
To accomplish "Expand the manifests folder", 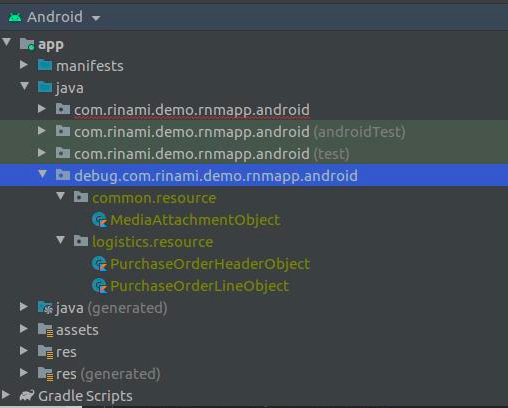I will pyautogui.click(x=23, y=64).
